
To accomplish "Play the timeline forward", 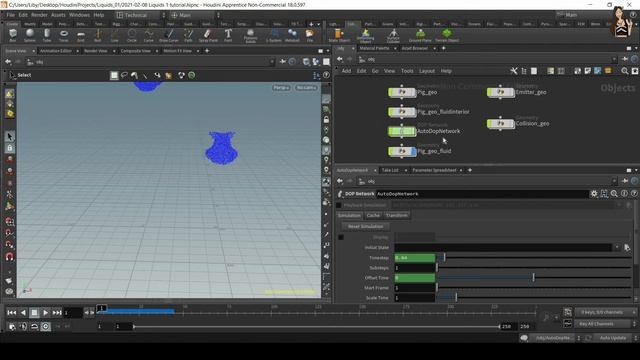I will (45, 313).
